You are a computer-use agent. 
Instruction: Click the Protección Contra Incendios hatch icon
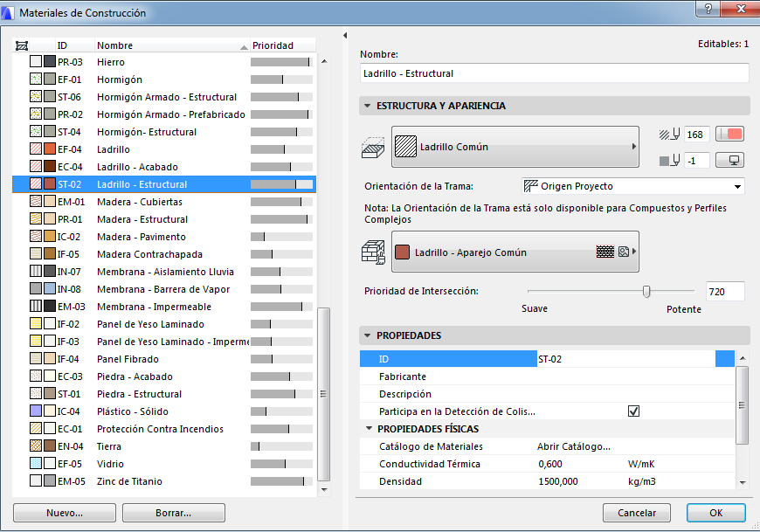36,428
